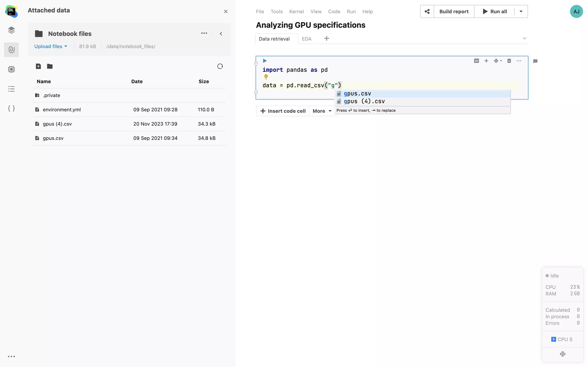Open the Run all dropdown arrow
This screenshot has height=367, width=588.
click(521, 11)
